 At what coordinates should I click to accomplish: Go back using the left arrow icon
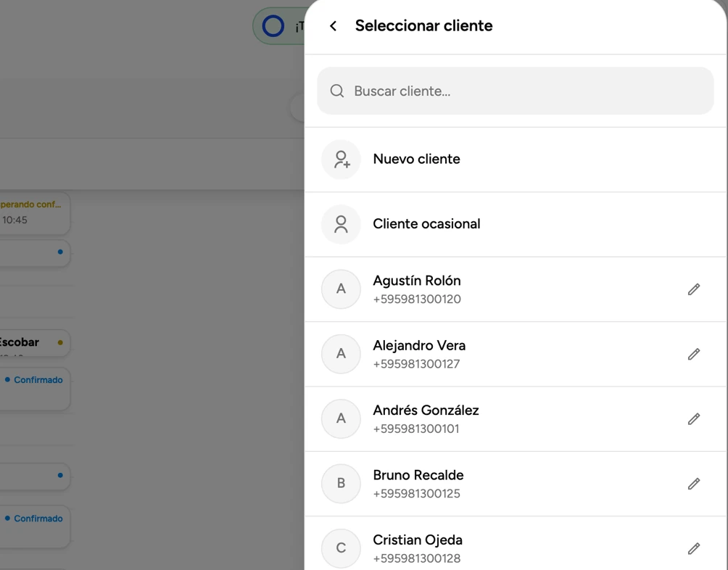tap(333, 26)
